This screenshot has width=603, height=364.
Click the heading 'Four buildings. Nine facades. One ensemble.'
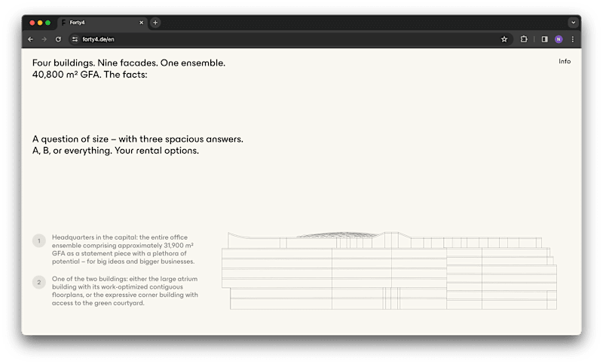129,63
